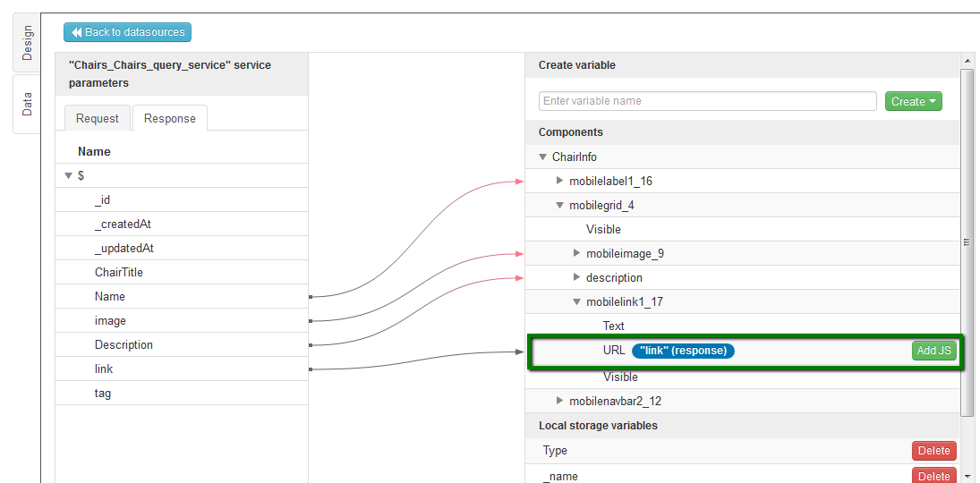Open the Data side tab

pos(27,104)
